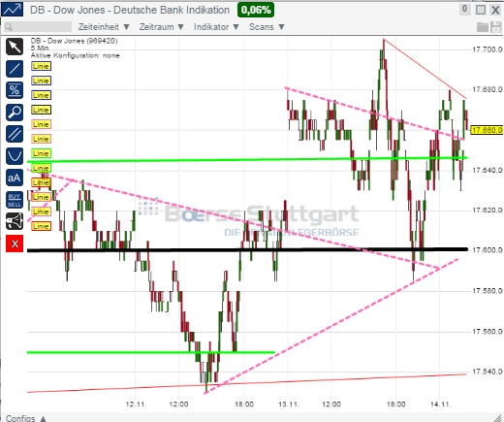This screenshot has height=422, width=504.
Task: Open the Indikator dropdown
Action: coord(216,27)
